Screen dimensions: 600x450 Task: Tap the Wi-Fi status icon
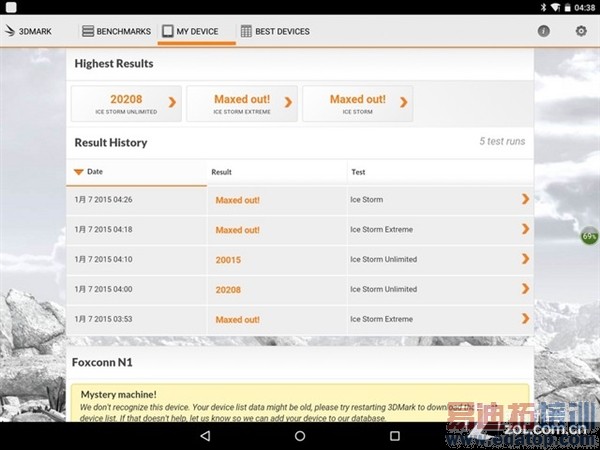tap(555, 7)
